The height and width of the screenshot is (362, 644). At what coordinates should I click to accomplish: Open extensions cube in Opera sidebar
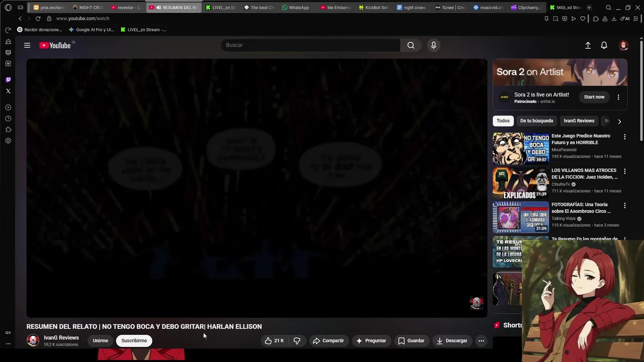point(8,130)
